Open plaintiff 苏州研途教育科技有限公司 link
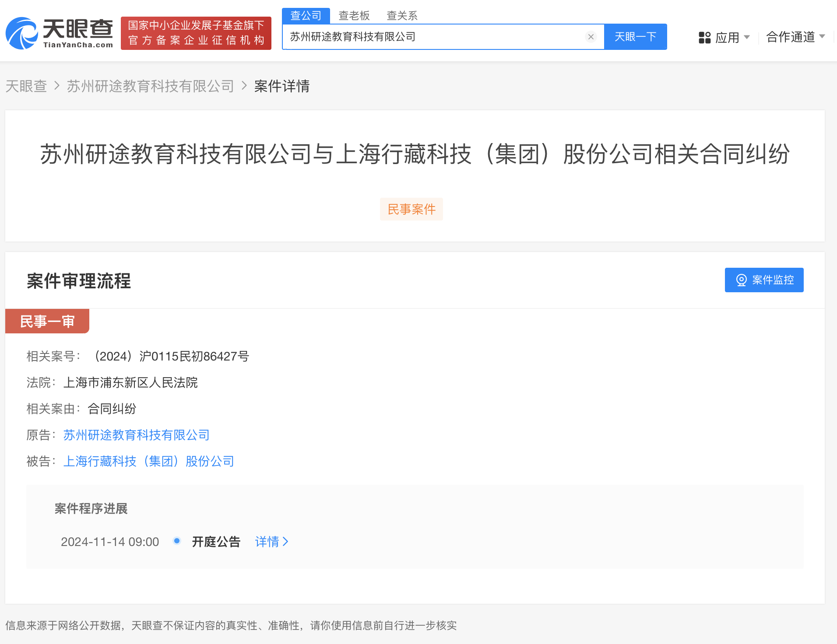The image size is (837, 644). (137, 435)
